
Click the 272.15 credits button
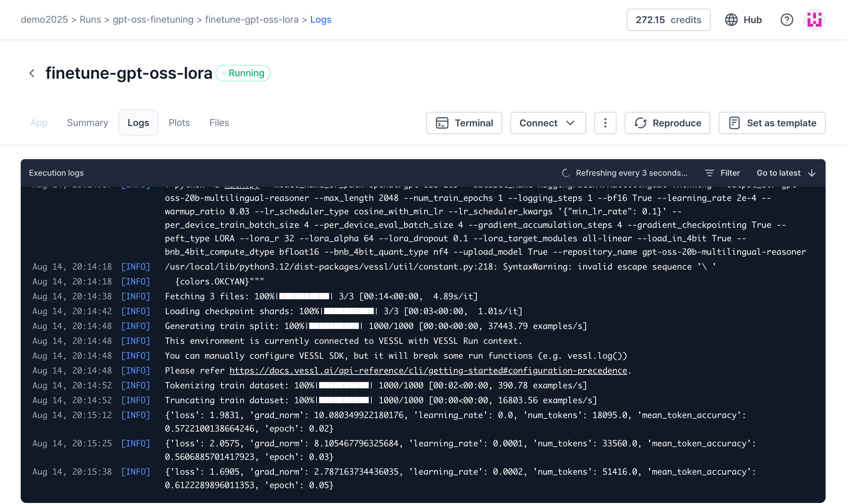coord(668,20)
